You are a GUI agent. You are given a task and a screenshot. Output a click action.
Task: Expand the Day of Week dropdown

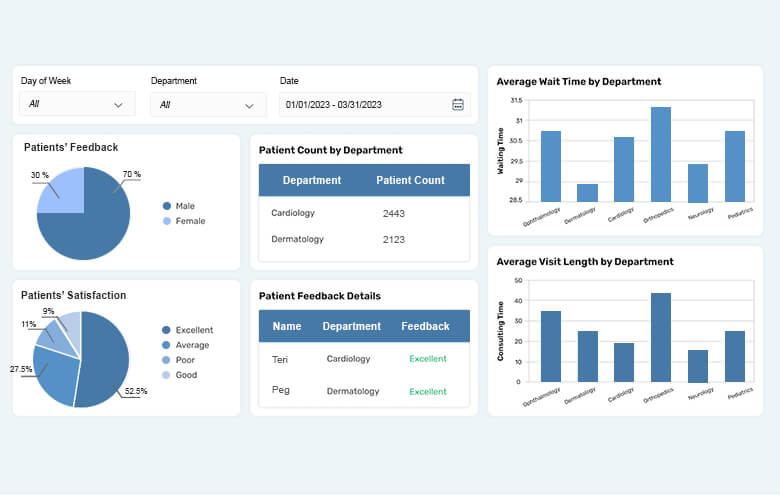[77, 104]
